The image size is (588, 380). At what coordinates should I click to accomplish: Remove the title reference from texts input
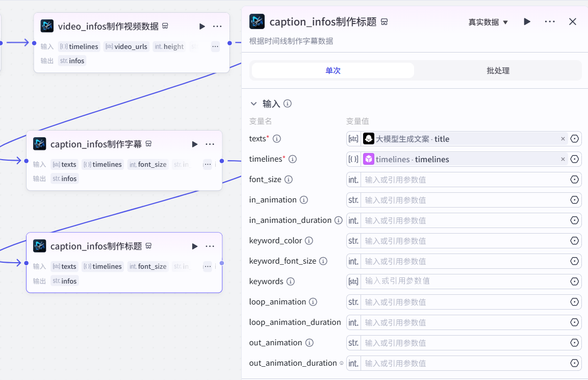point(563,138)
